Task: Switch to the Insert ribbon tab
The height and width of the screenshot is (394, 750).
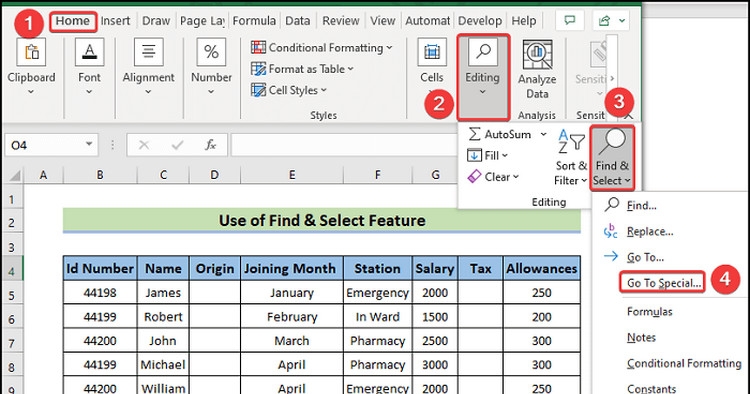Action: [x=115, y=21]
